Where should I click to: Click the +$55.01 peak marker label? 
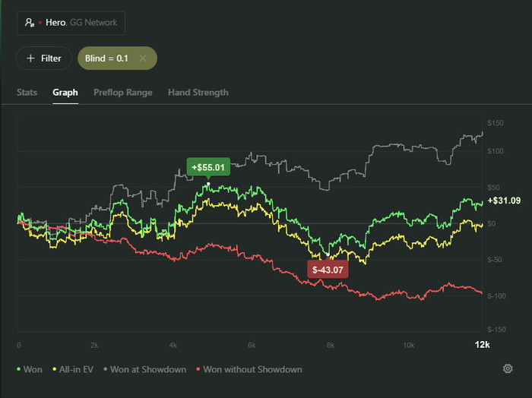(x=209, y=167)
